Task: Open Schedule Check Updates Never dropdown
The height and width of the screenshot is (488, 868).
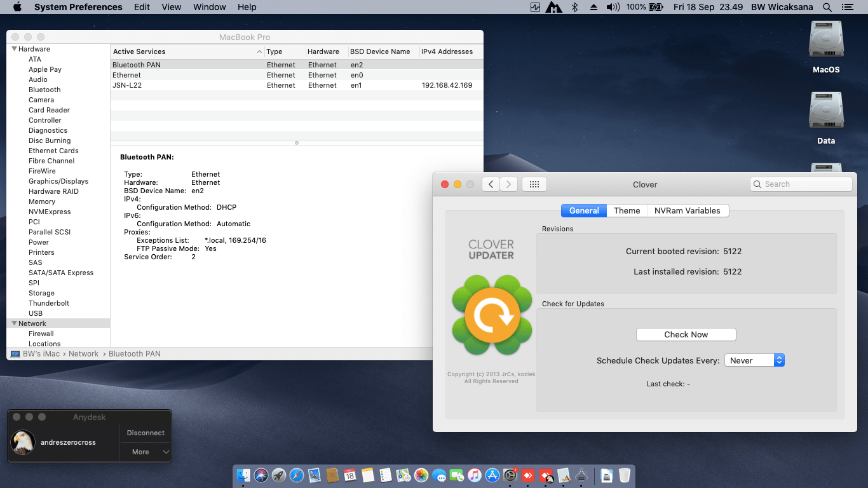Action: pos(754,360)
